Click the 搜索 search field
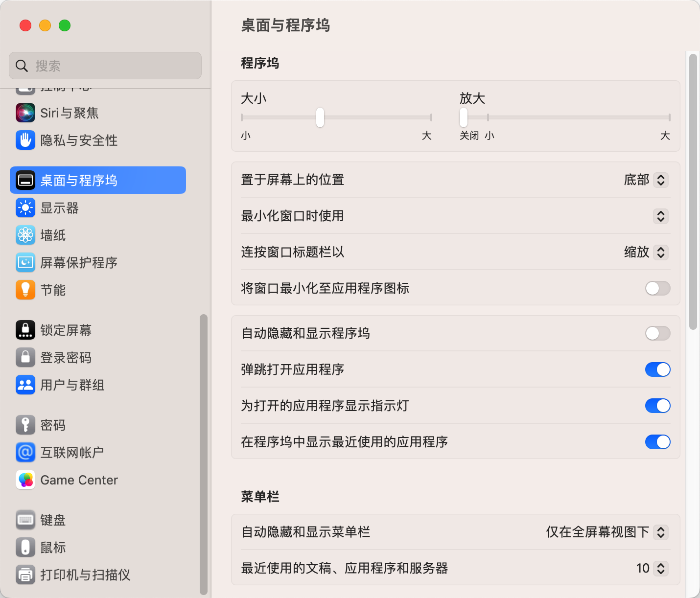Viewport: 700px width, 598px height. pos(105,66)
